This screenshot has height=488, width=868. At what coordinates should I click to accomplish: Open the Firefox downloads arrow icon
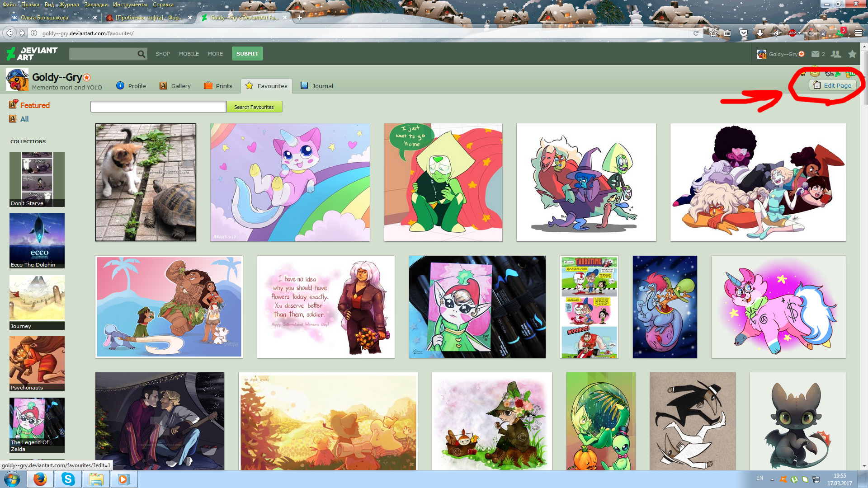click(760, 33)
